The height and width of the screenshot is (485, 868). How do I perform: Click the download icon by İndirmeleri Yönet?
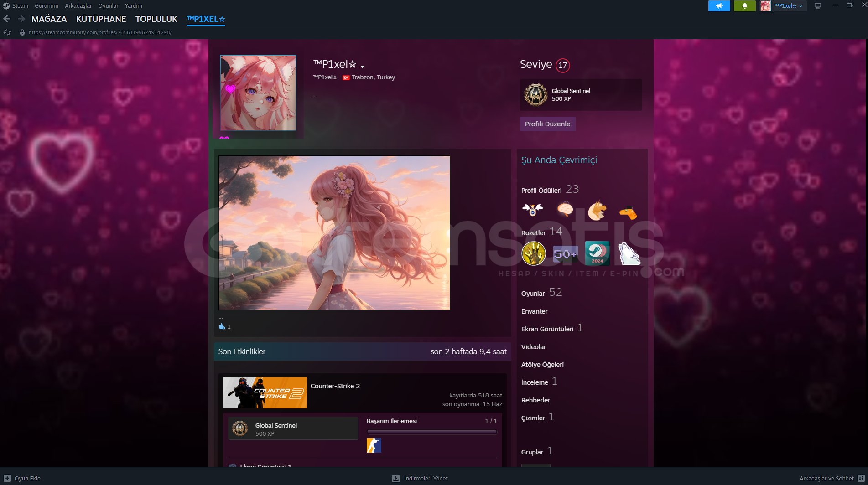(396, 478)
